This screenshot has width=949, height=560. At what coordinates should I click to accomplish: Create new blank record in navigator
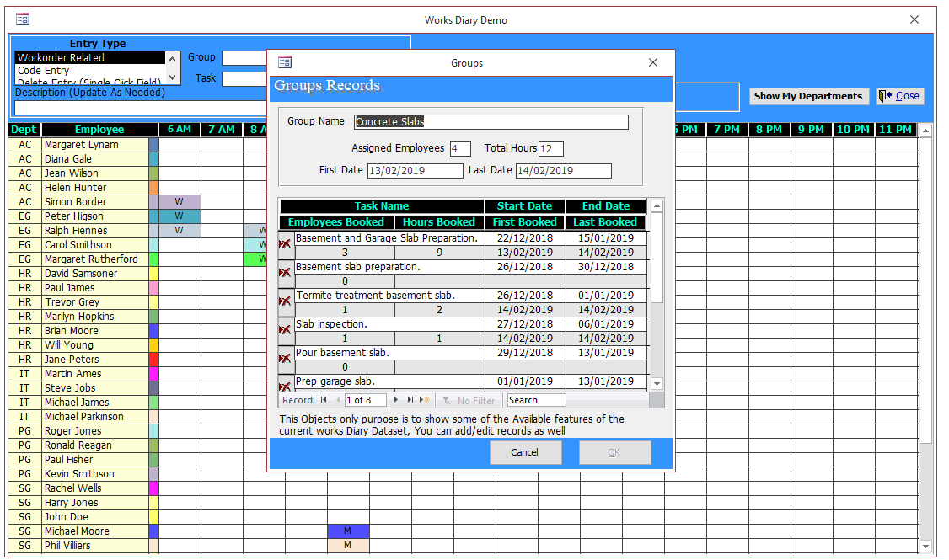click(425, 400)
